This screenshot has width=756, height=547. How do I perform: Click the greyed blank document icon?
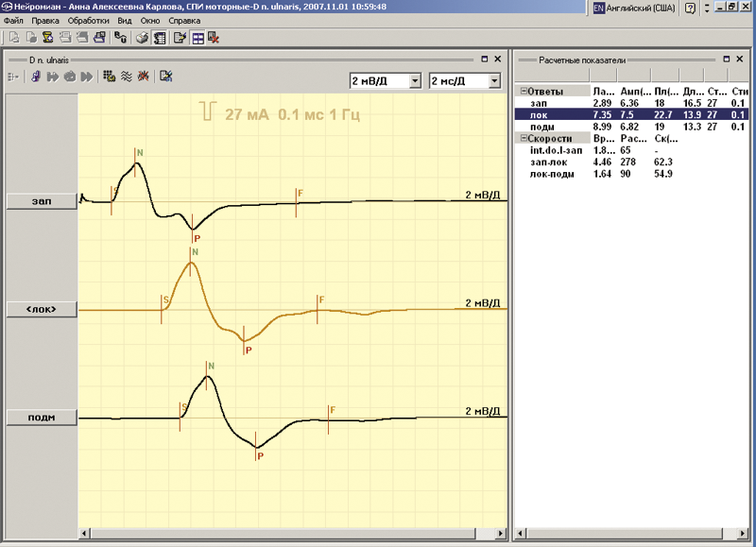[x=14, y=38]
